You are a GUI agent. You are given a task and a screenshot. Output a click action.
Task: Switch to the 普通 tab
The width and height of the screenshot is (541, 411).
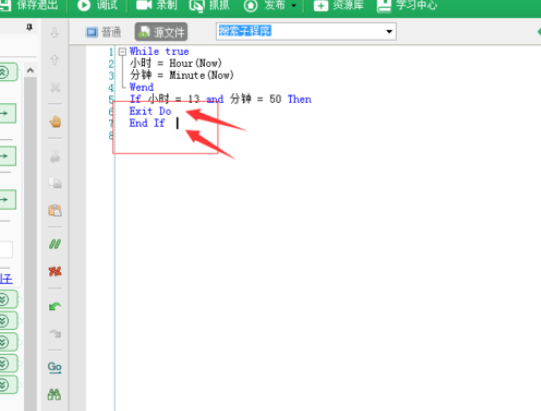[103, 32]
